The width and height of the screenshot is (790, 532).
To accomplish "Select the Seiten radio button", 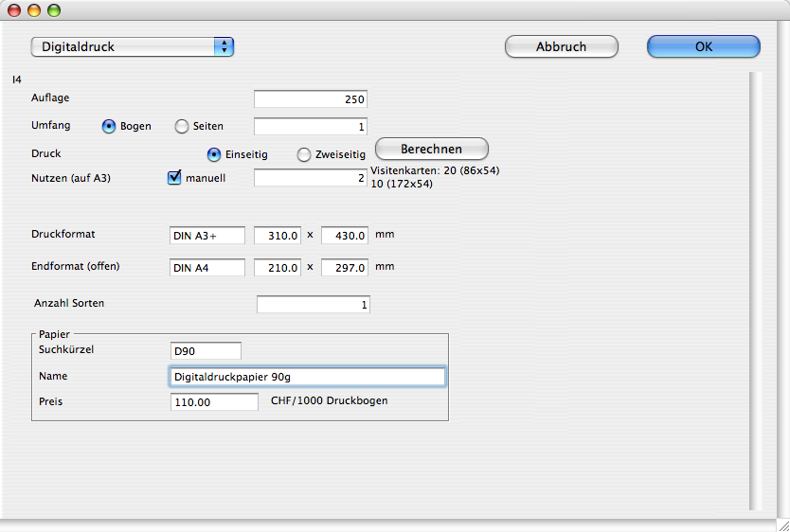I will coord(182,126).
